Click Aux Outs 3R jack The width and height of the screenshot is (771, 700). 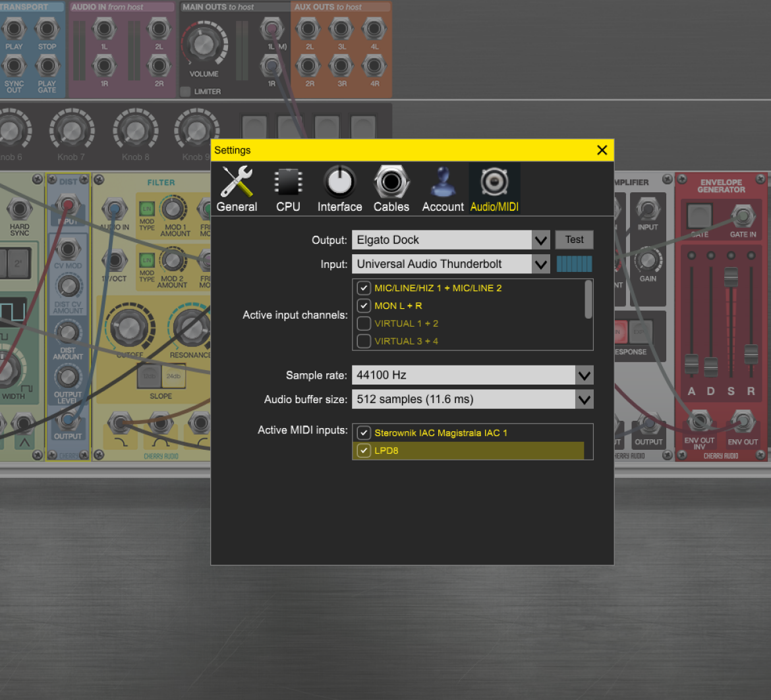[x=341, y=65]
